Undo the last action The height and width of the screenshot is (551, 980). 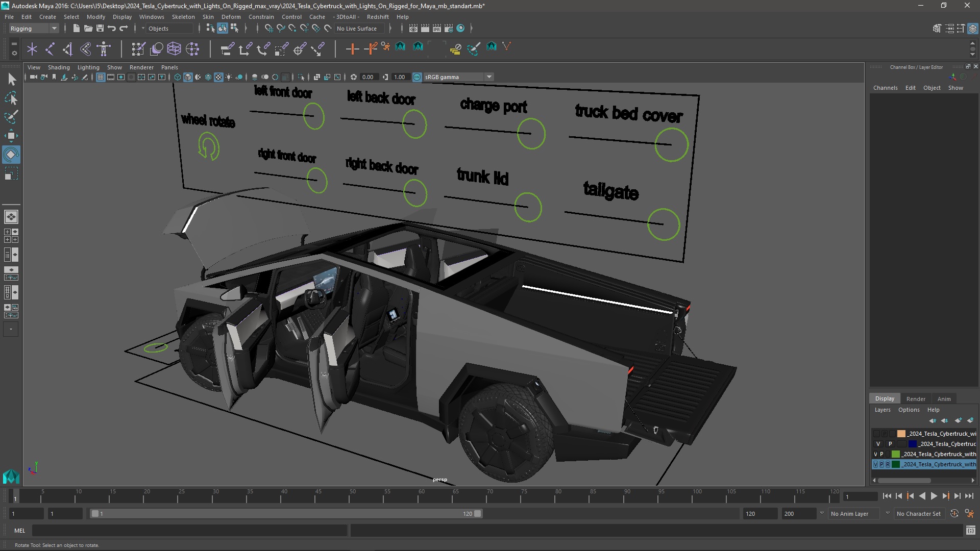pyautogui.click(x=112, y=28)
